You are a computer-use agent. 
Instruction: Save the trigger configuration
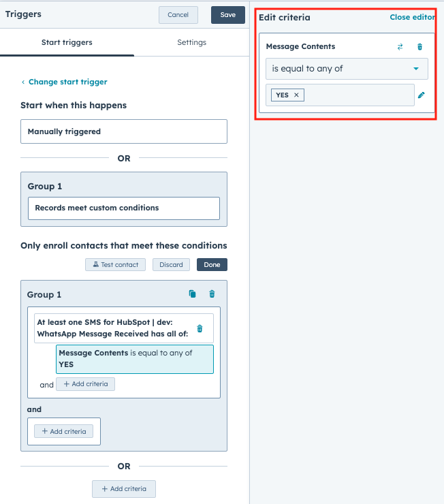[227, 15]
